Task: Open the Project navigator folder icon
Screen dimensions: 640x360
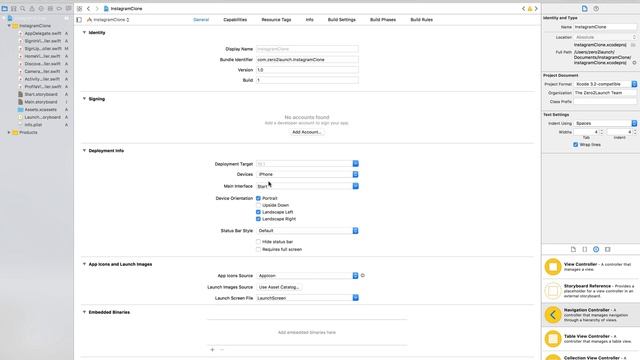Action: click(x=4, y=9)
